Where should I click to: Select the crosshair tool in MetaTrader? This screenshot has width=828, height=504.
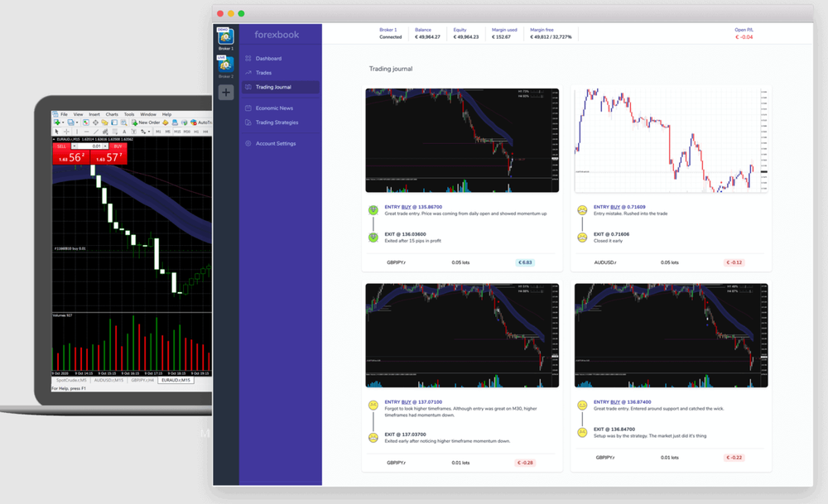coord(66,132)
